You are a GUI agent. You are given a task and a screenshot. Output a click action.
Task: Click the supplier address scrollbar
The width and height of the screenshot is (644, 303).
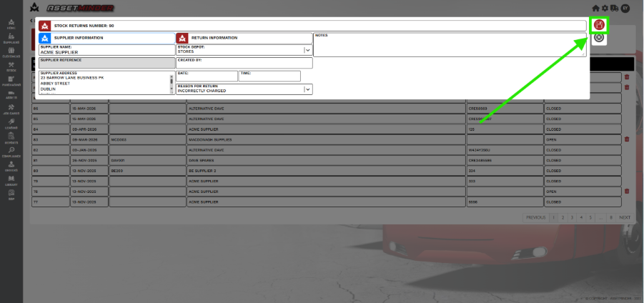coord(172,82)
